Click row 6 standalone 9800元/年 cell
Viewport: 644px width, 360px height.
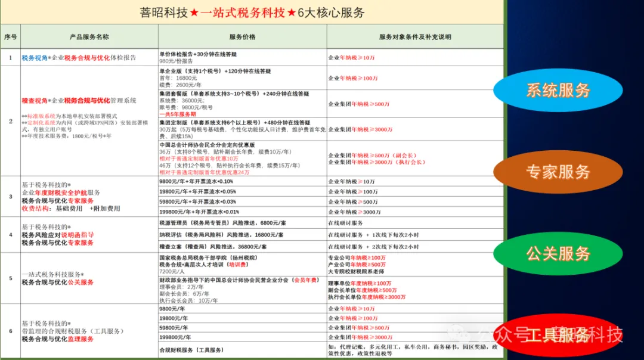coord(242,309)
